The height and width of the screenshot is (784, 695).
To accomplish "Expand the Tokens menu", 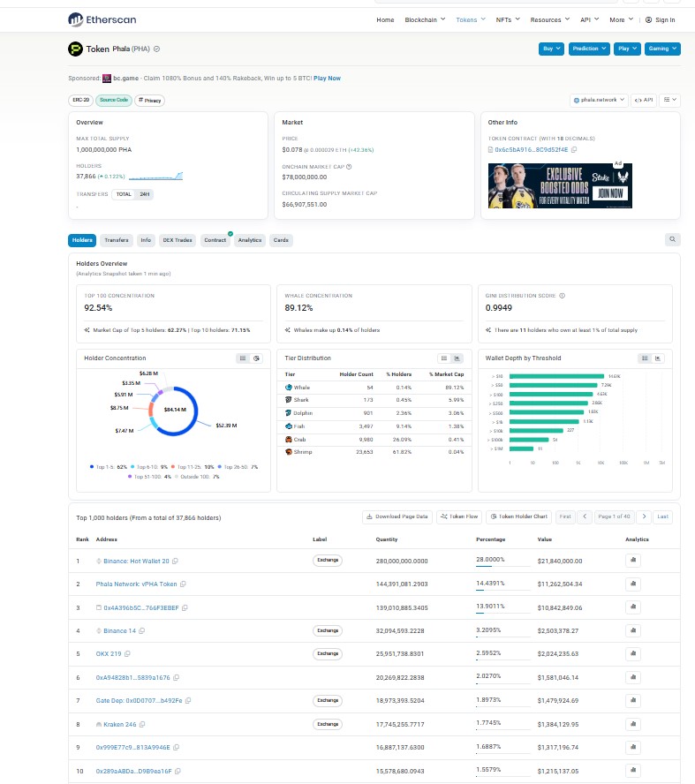I will click(471, 19).
